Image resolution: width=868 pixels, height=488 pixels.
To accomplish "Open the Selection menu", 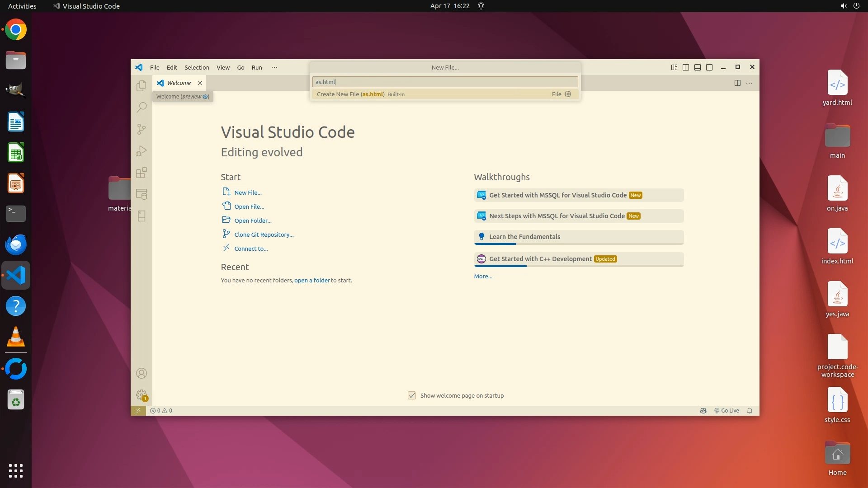I will [x=197, y=67].
